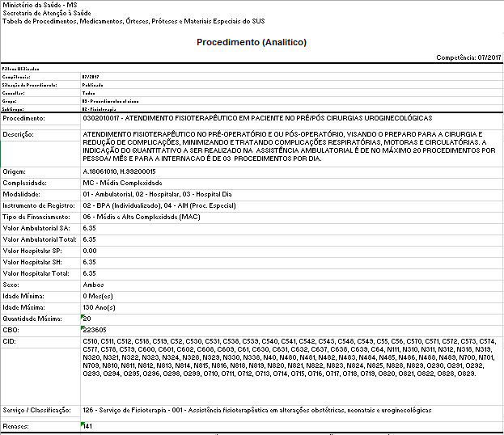Click green triangle marker in CBO cell
The height and width of the screenshot is (435, 504).
click(84, 327)
